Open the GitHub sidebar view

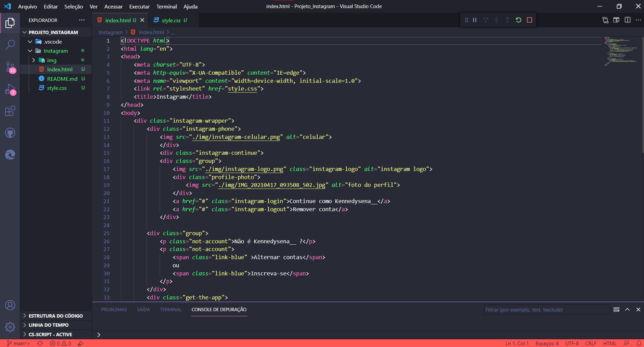coord(10,133)
